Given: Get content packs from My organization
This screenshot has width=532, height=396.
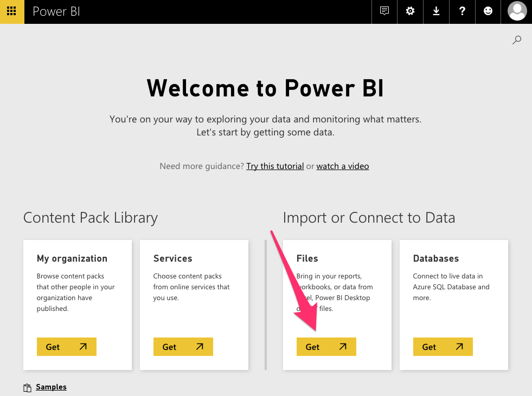Looking at the screenshot, I should (66, 346).
